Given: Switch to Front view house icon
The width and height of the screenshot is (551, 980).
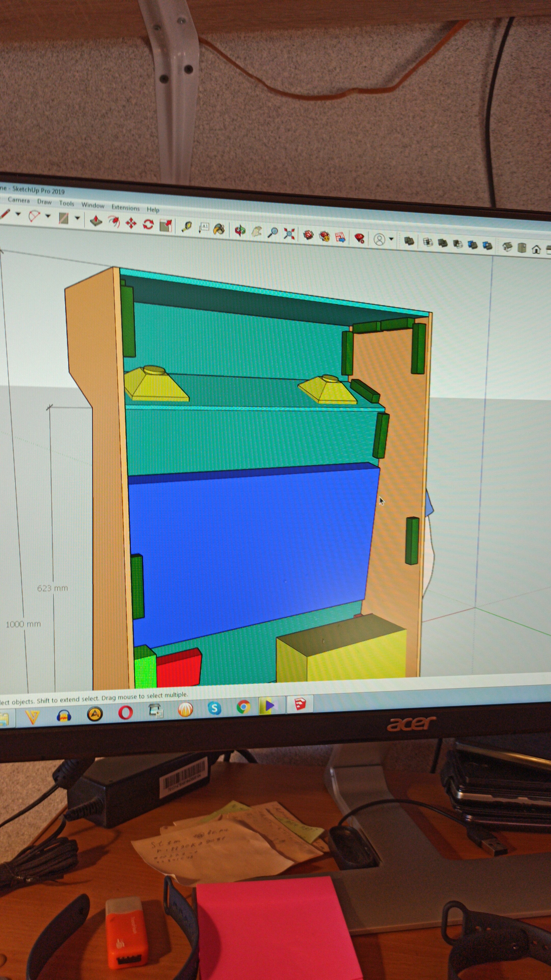Looking at the screenshot, I should [536, 249].
